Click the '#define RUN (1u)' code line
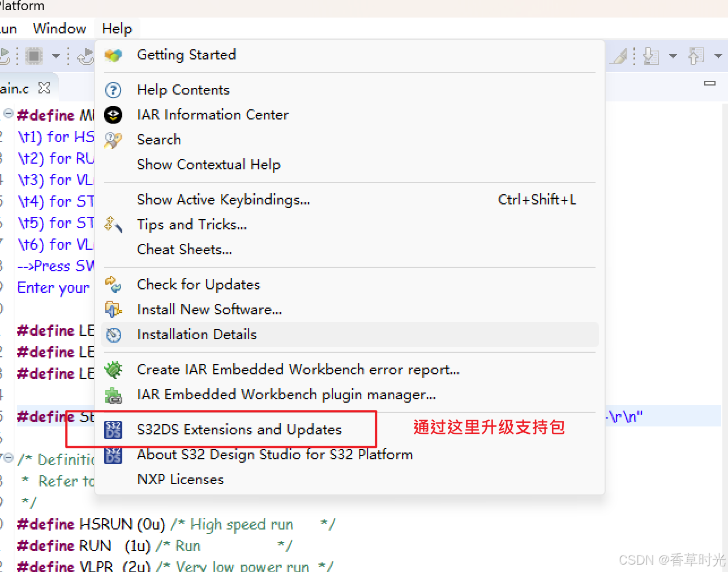 (155, 546)
